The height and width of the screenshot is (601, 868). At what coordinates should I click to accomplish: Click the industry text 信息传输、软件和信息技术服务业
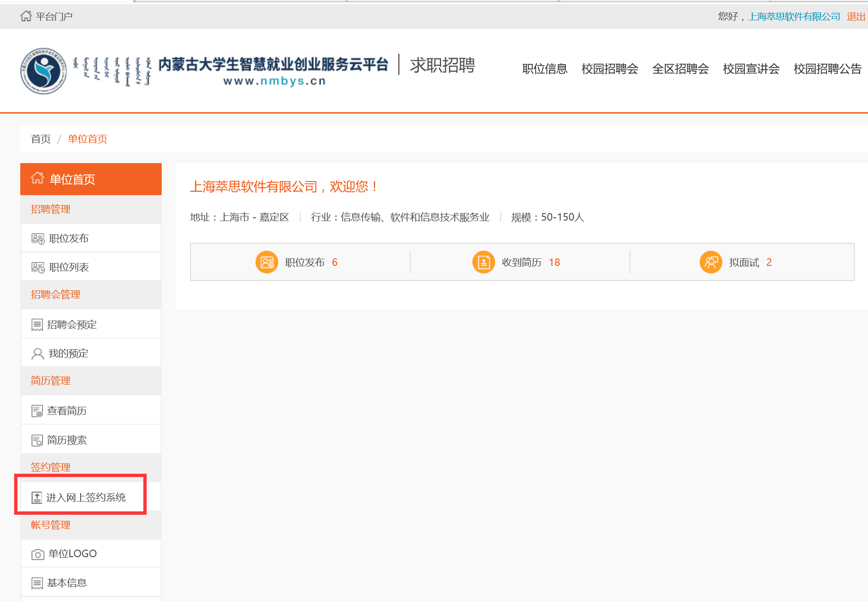(x=415, y=217)
